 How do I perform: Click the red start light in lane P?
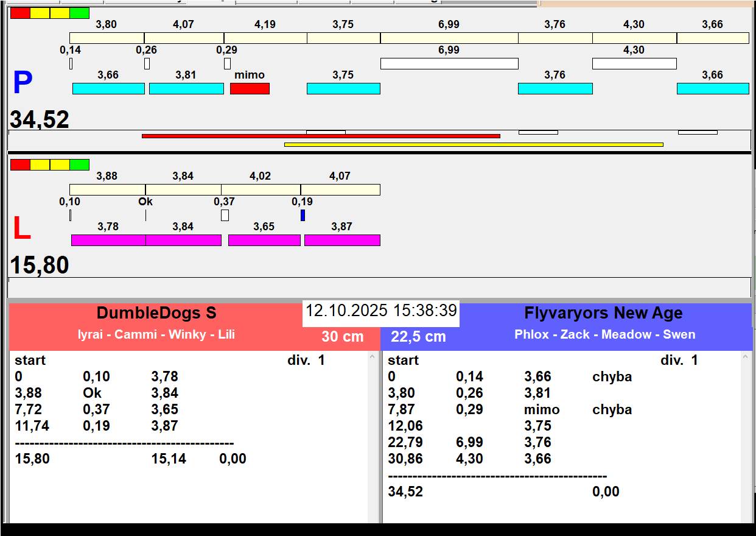click(x=20, y=13)
